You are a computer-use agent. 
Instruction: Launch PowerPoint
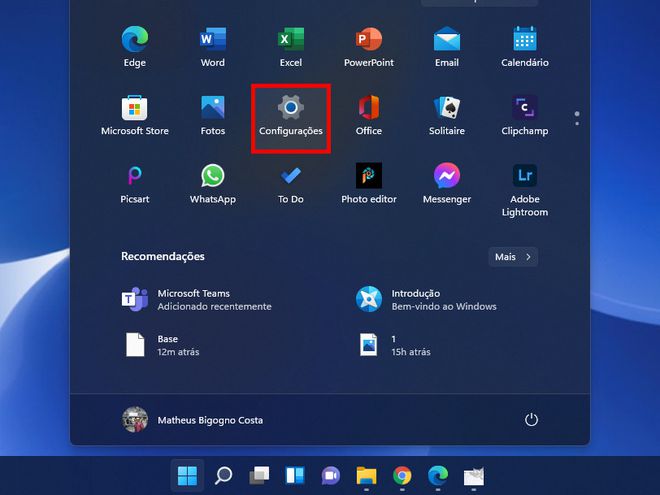pos(369,46)
